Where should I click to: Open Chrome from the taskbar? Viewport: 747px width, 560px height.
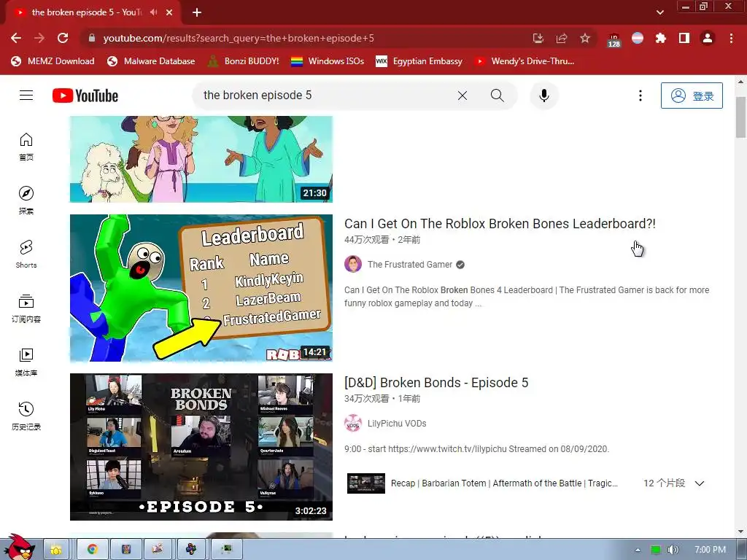(x=92, y=550)
